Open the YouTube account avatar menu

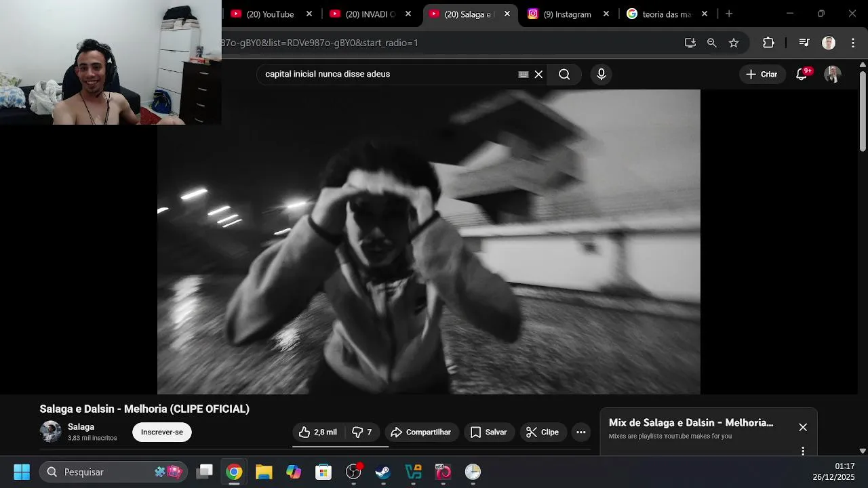point(833,75)
